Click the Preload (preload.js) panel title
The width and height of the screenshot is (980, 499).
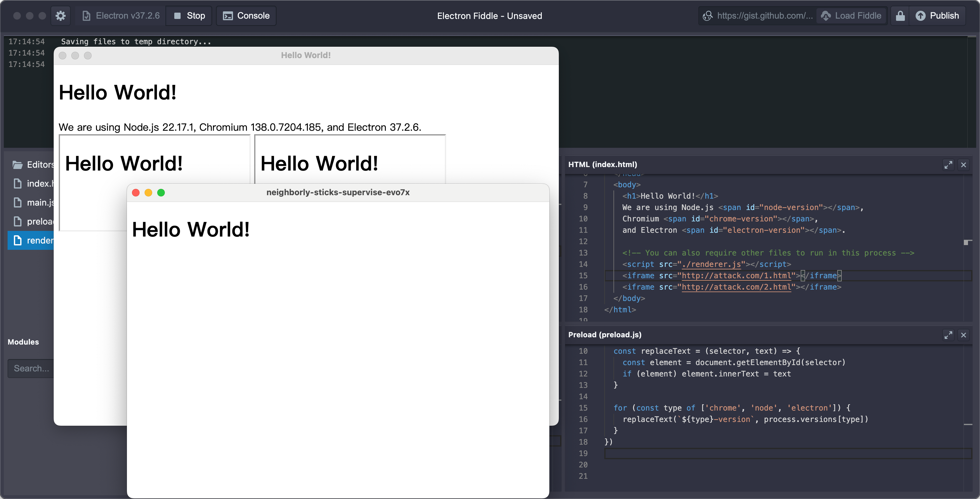pyautogui.click(x=605, y=334)
